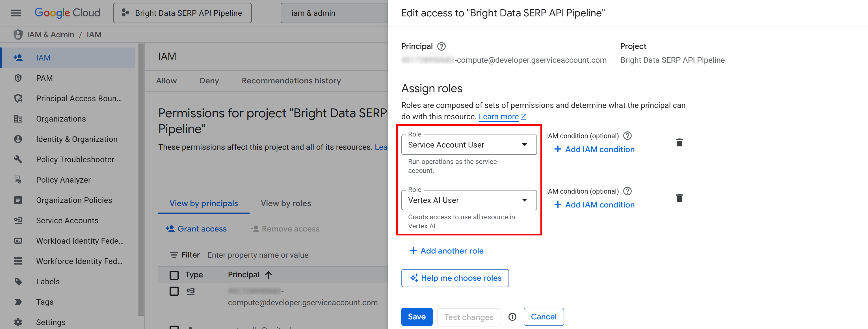Check the Type column header checkbox
868x329 pixels.
click(174, 275)
